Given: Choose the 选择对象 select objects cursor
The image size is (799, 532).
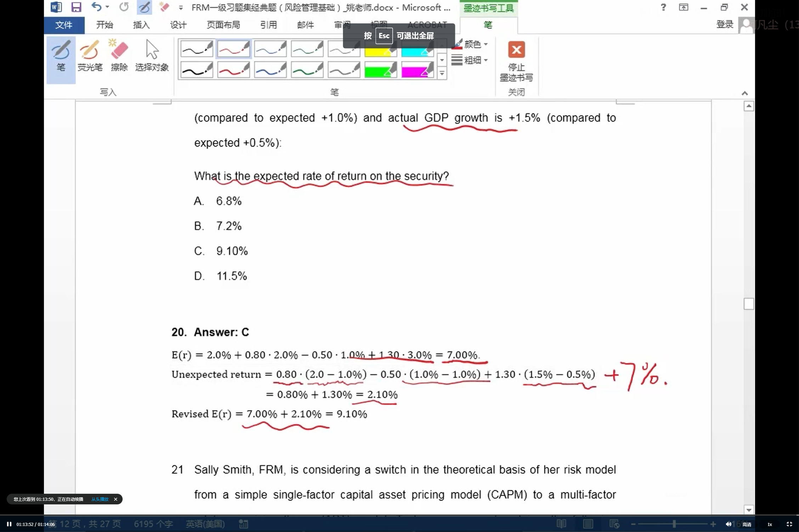Looking at the screenshot, I should [x=152, y=56].
